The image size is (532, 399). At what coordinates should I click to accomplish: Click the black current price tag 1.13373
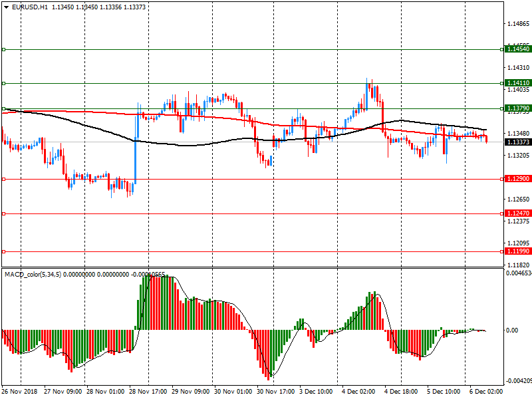click(x=517, y=142)
